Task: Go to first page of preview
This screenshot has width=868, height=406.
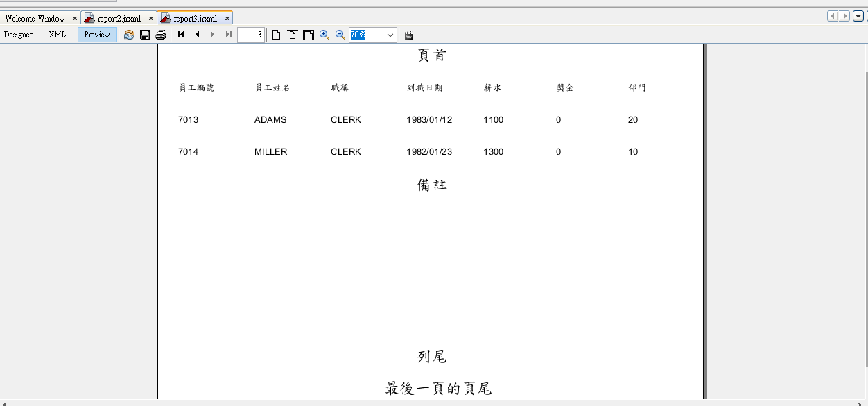Action: (181, 35)
